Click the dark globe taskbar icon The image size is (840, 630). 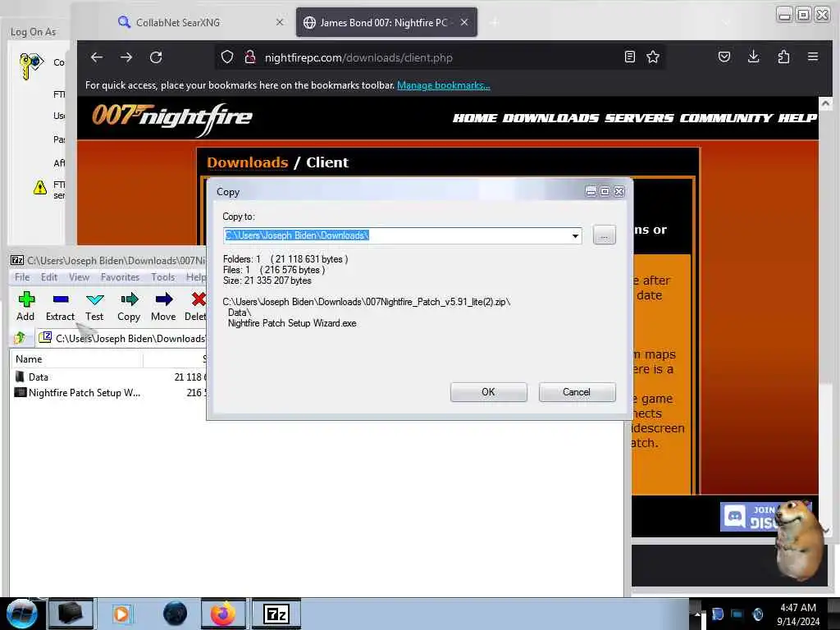176,614
